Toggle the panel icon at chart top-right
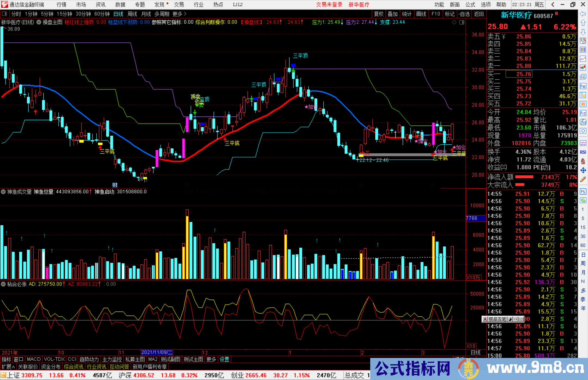The image size is (588, 380). [462, 22]
